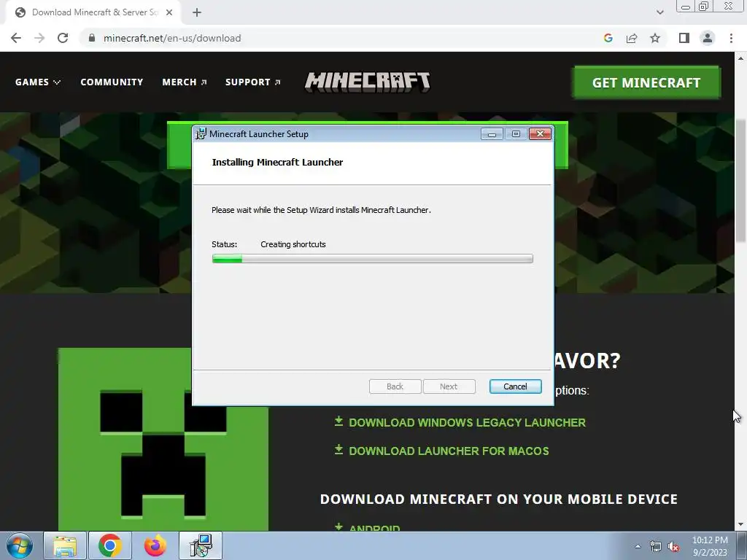747x560 pixels.
Task: Open the Chrome three-dot menu
Action: (731, 38)
